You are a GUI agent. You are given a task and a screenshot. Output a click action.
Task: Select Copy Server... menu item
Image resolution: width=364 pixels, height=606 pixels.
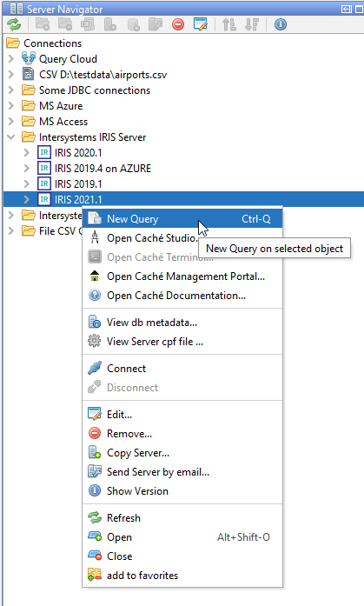[182, 453]
